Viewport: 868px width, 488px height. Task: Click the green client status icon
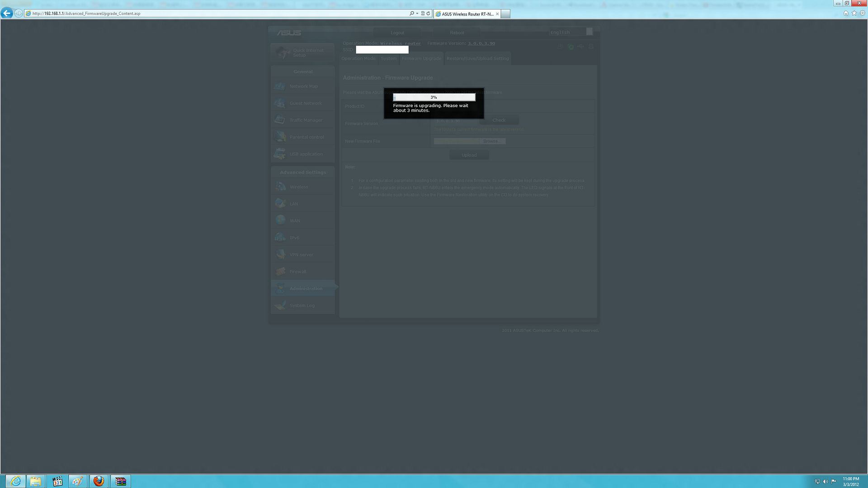571,47
